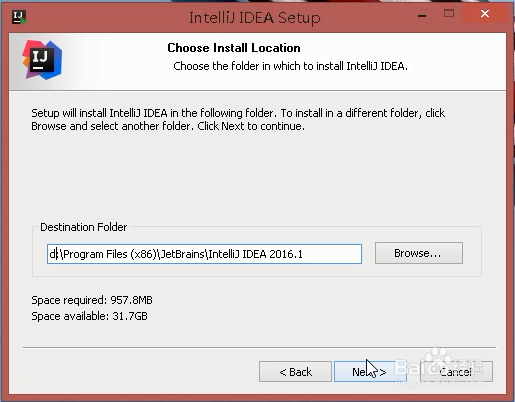Open the Browse... folder picker
The image size is (515, 402).
click(x=419, y=253)
